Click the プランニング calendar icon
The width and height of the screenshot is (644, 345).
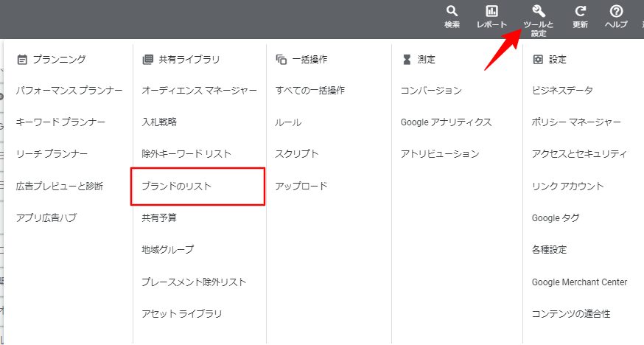click(22, 59)
